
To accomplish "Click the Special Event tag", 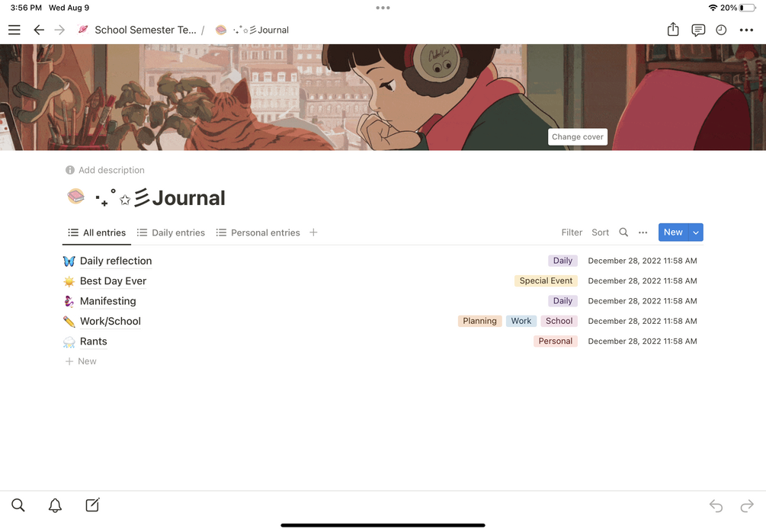I will coord(546,281).
